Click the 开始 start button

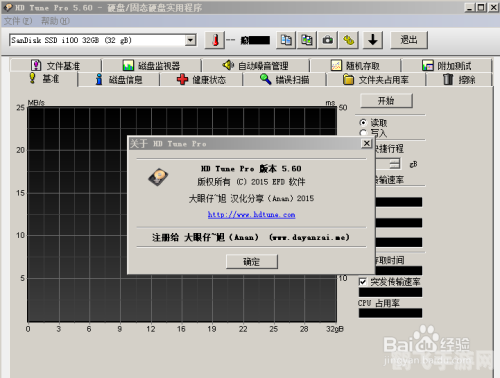point(386,101)
